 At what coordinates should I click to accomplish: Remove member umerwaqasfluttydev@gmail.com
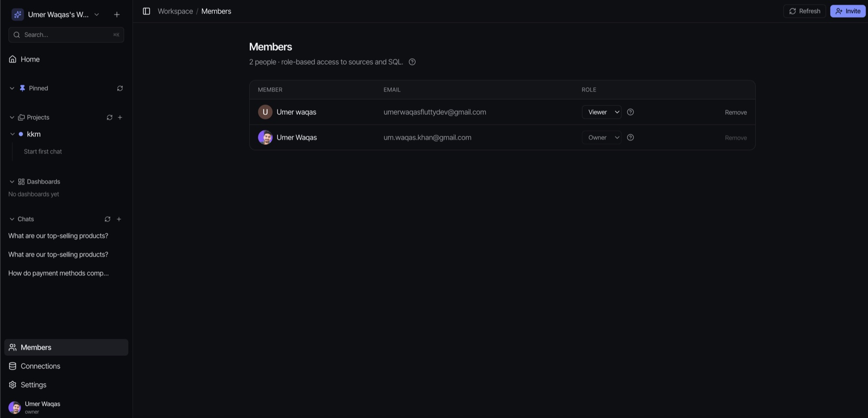click(735, 112)
